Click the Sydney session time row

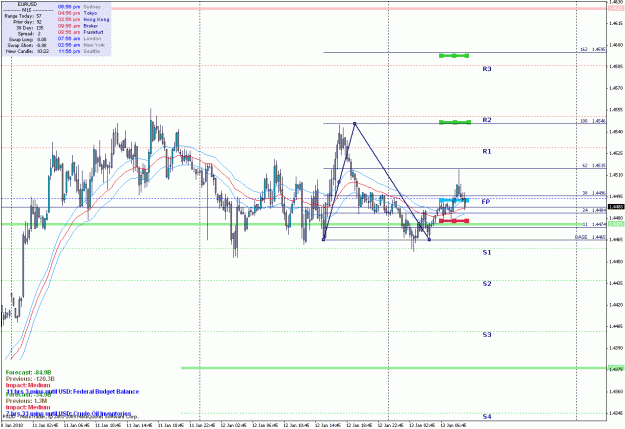(79, 7)
